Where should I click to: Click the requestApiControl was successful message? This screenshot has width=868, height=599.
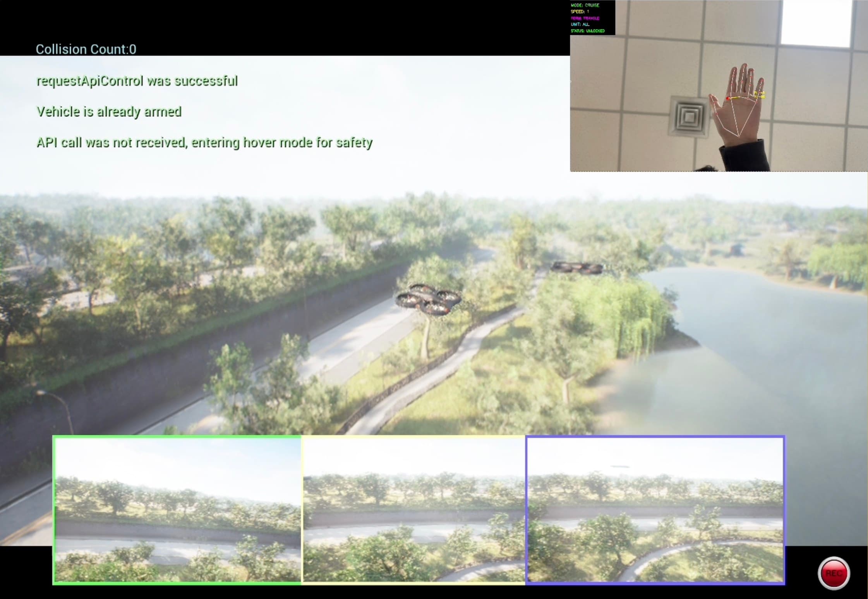pos(137,81)
